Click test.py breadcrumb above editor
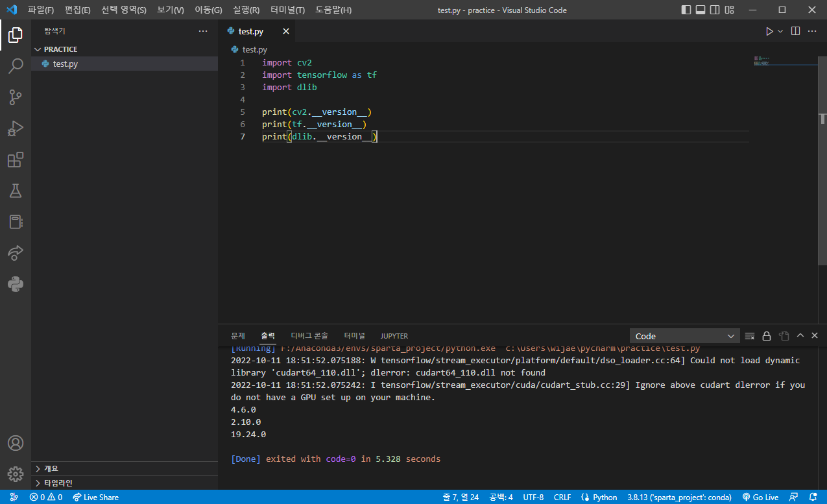 [x=249, y=49]
